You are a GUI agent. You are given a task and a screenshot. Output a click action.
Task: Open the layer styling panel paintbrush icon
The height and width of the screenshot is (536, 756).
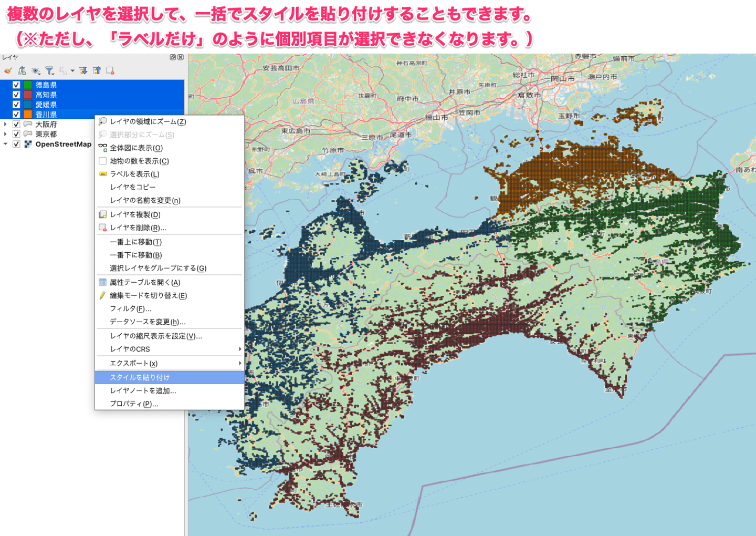click(8, 70)
